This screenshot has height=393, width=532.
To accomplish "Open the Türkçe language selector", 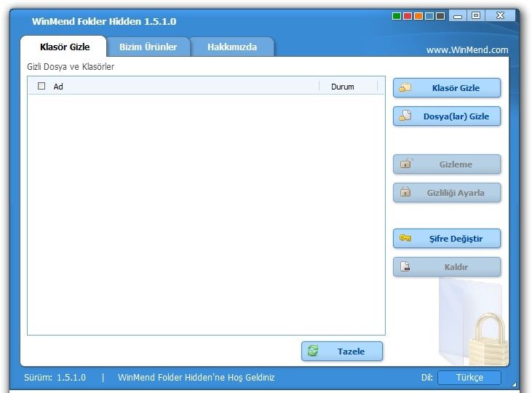I will (469, 378).
